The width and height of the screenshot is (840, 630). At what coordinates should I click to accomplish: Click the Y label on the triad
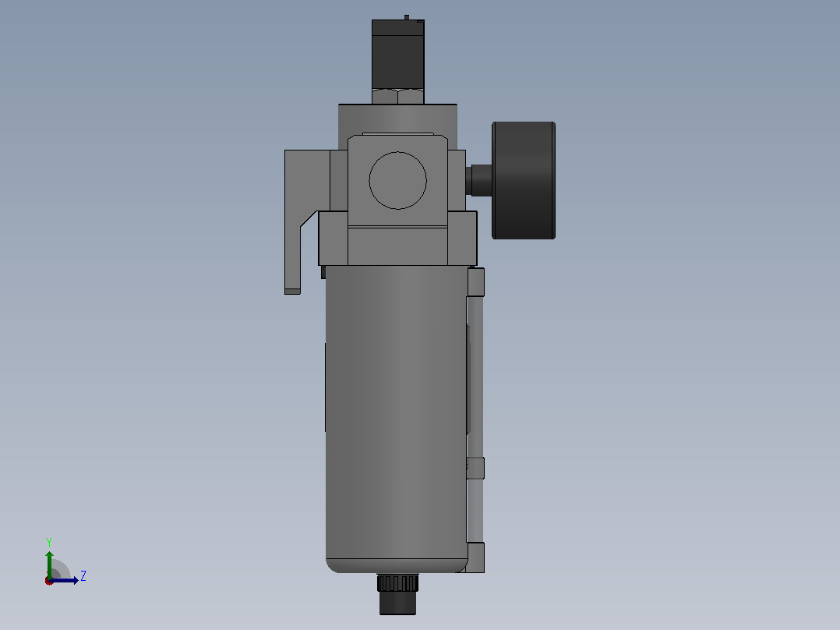pyautogui.click(x=49, y=542)
